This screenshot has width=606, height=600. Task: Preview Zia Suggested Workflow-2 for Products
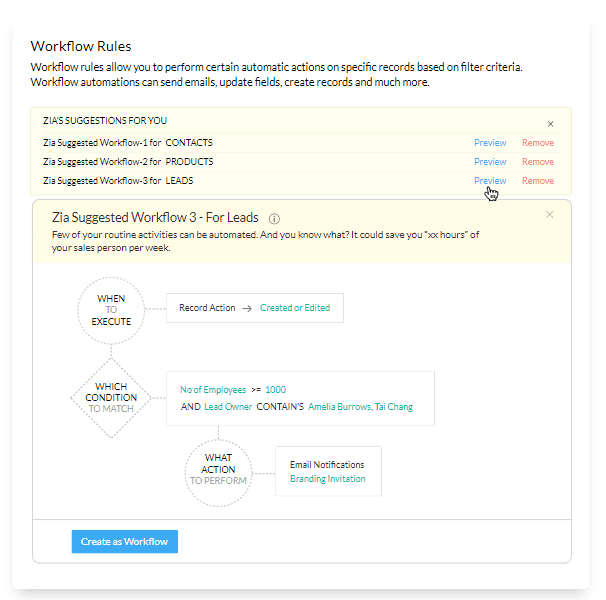490,162
